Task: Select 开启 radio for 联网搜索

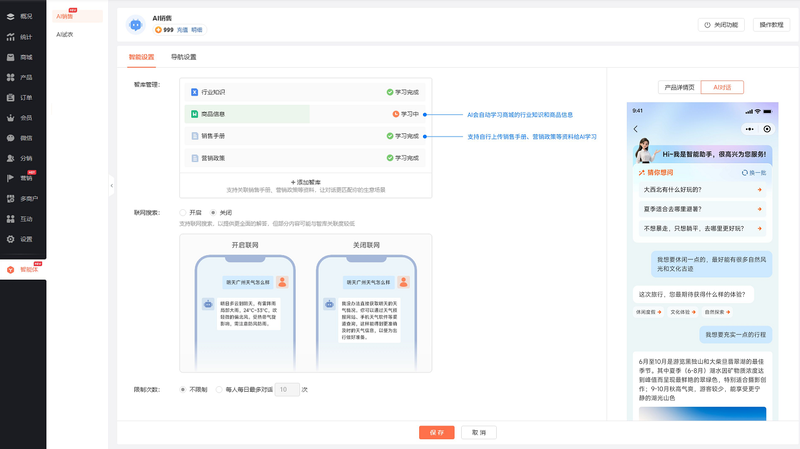Action: click(183, 212)
